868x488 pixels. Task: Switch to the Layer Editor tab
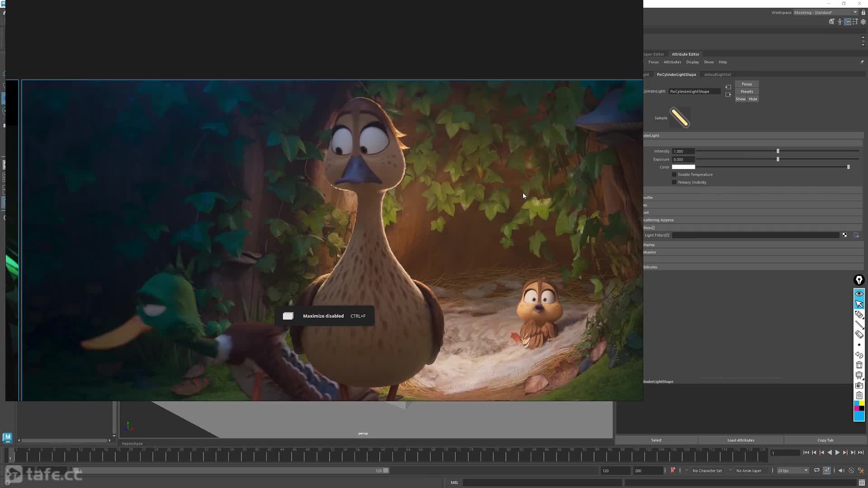click(654, 54)
